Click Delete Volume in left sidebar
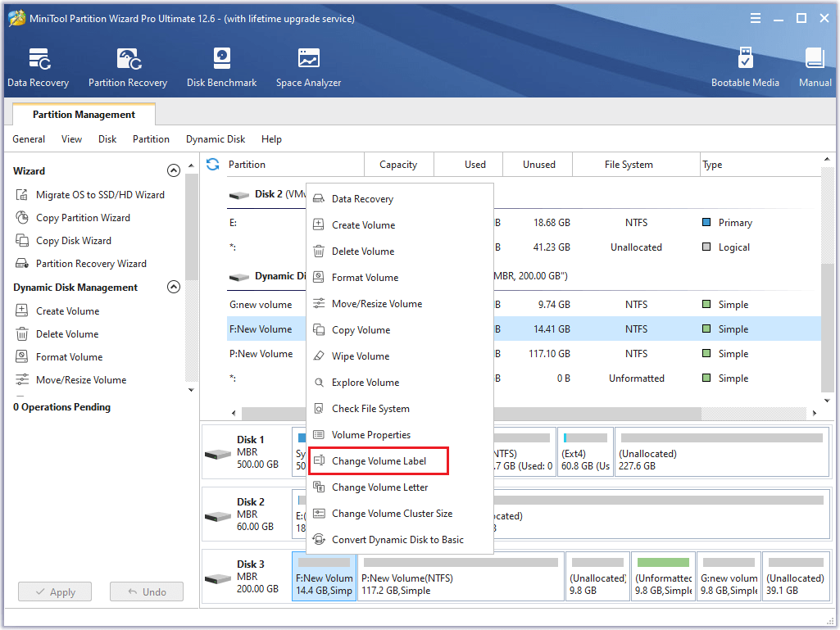 [57, 333]
